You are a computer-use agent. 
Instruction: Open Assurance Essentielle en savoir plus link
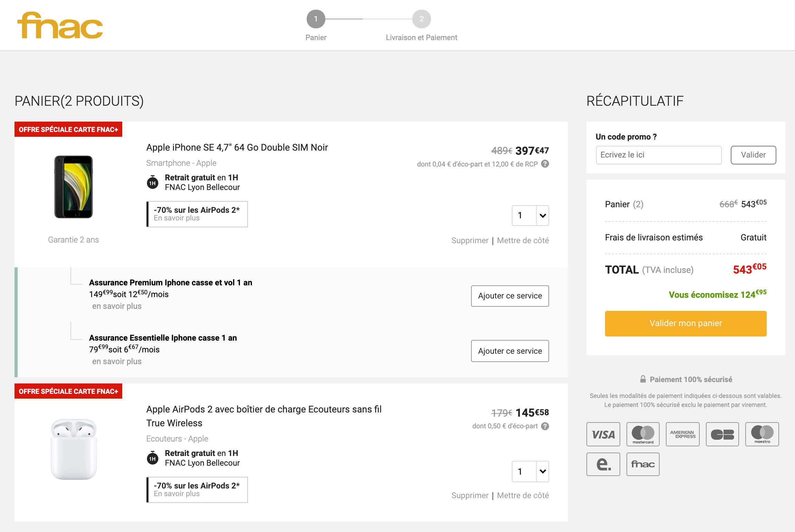[117, 361]
